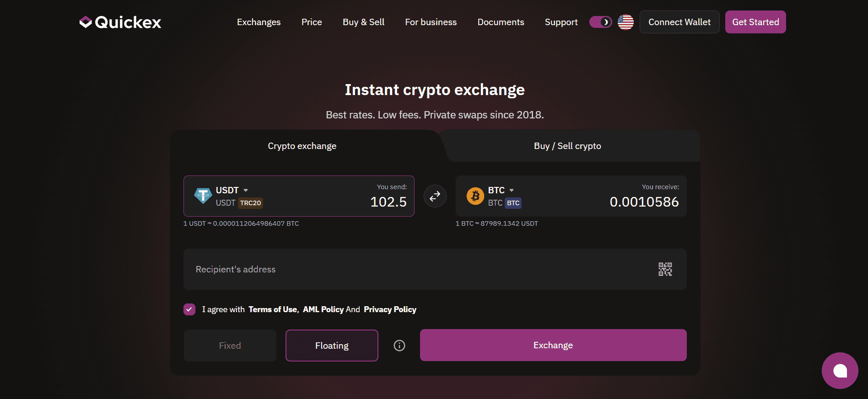Click the TRC20 network badge

(x=250, y=203)
